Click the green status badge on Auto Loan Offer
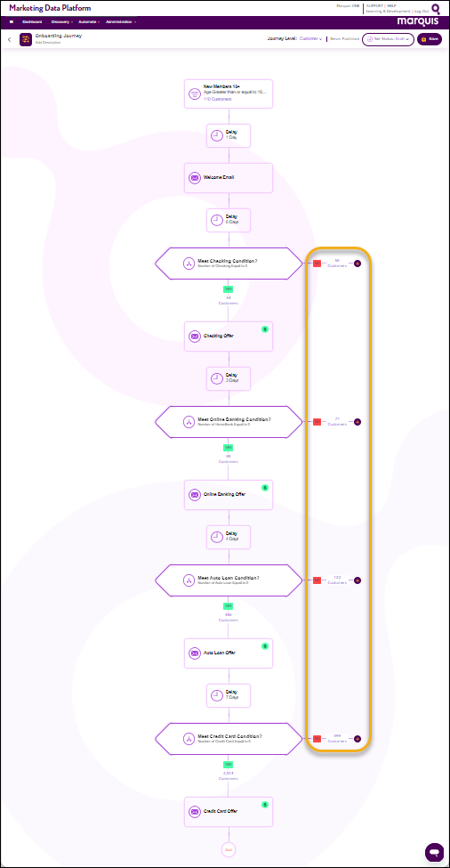Image resolution: width=450 pixels, height=868 pixels. (265, 646)
